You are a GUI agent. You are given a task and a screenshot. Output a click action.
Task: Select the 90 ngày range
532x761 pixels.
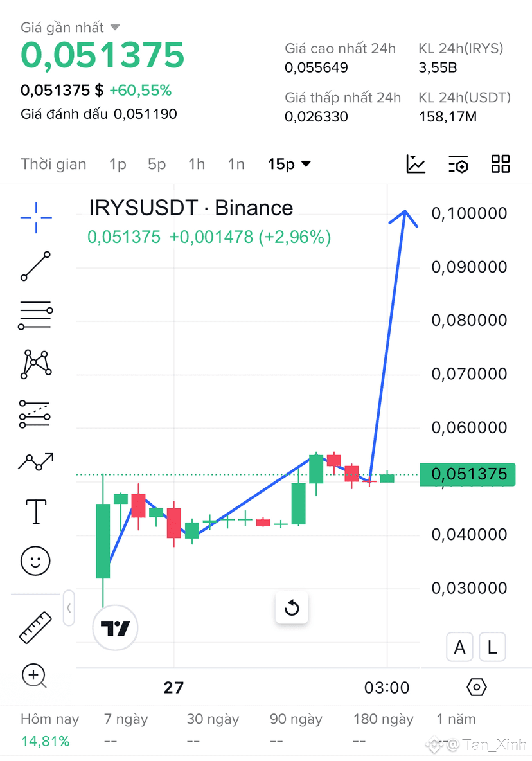[296, 719]
